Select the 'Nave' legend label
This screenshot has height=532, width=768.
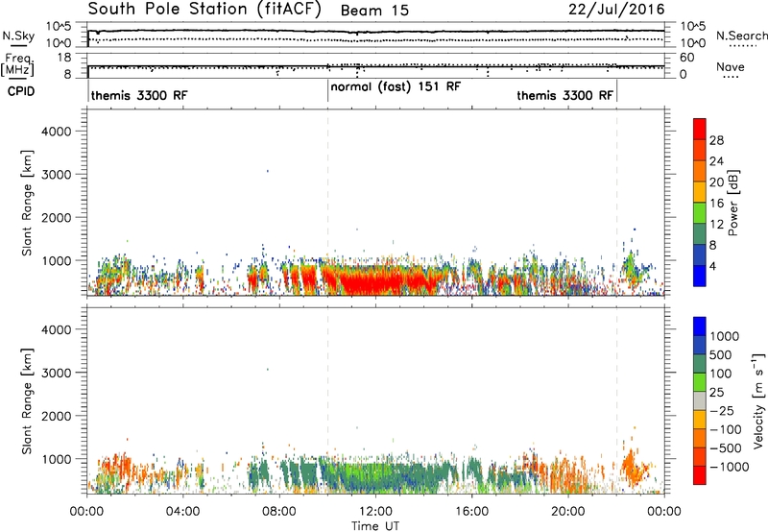pos(730,66)
